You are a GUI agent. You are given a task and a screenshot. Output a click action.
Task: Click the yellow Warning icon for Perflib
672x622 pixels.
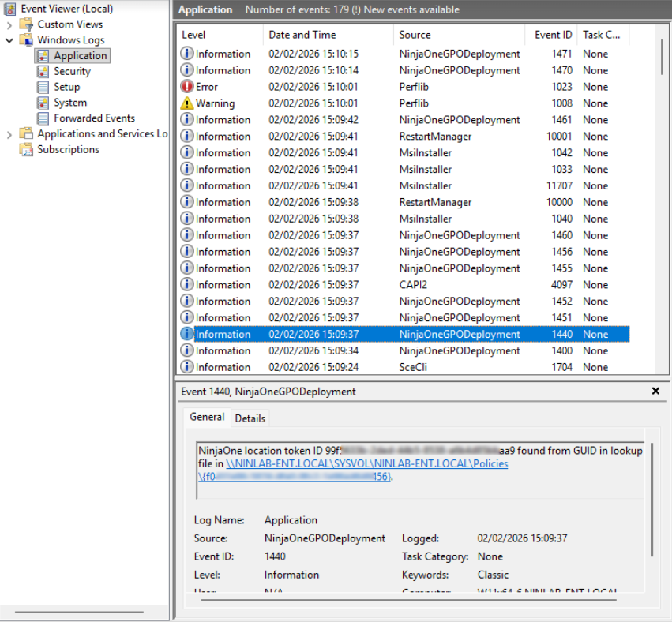187,103
